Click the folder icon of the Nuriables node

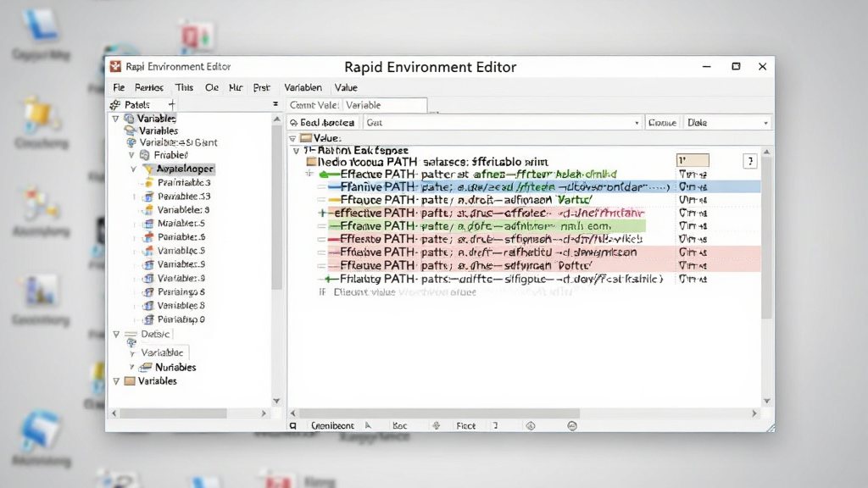[x=146, y=368]
